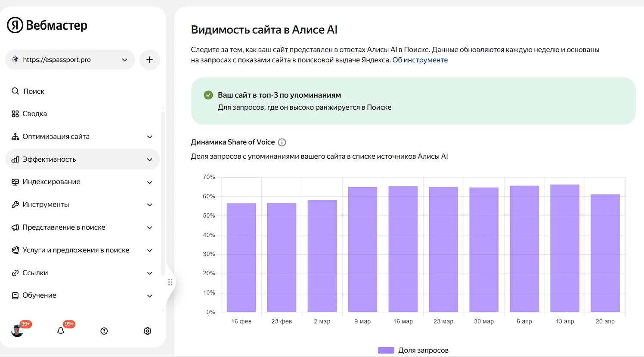Select the 16 фев chart bar
Screen dimensions: 644x357
(x=241, y=258)
